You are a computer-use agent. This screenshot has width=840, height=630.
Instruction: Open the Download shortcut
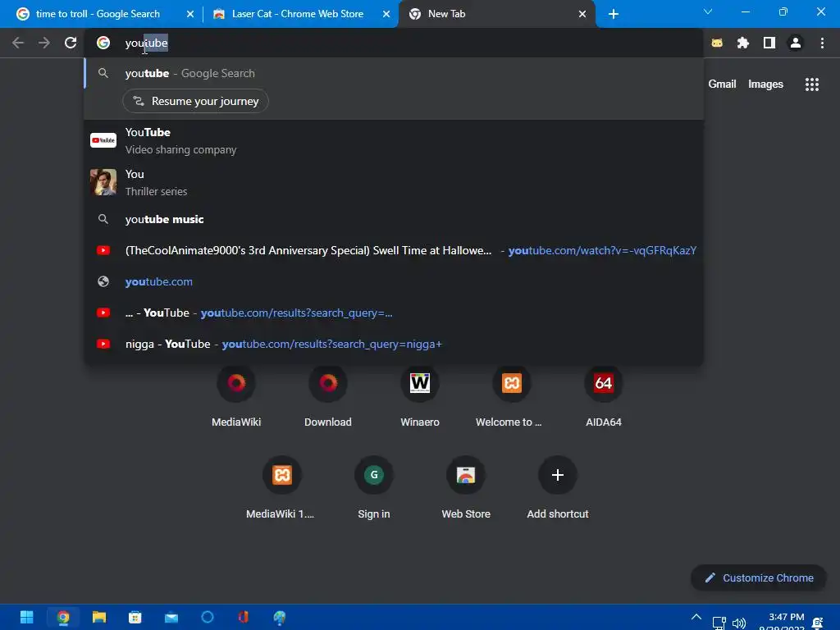click(x=328, y=396)
